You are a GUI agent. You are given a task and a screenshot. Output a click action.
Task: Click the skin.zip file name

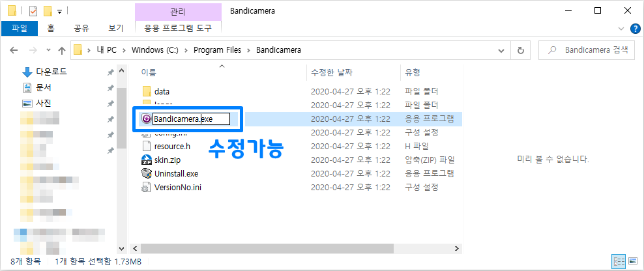click(x=168, y=160)
